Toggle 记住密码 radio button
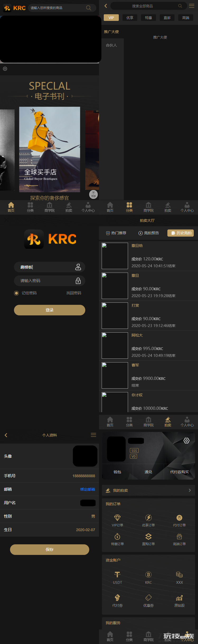 point(16,293)
